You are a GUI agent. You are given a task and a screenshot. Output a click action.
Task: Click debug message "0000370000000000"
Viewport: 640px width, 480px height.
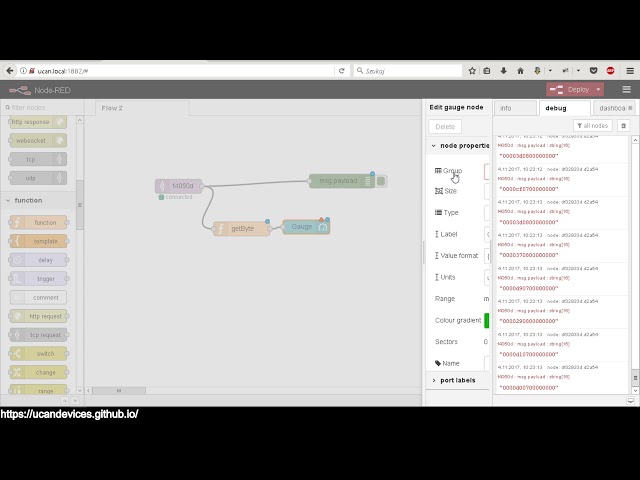pyautogui.click(x=529, y=255)
